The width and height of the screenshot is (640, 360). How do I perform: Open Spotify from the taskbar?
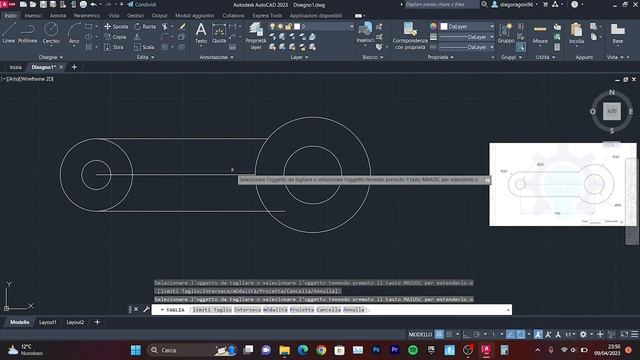pos(413,350)
